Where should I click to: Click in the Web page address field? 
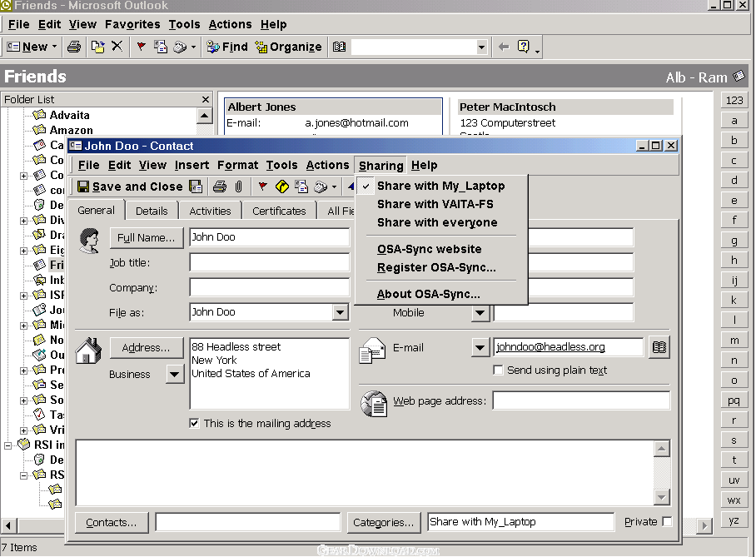[581, 400]
